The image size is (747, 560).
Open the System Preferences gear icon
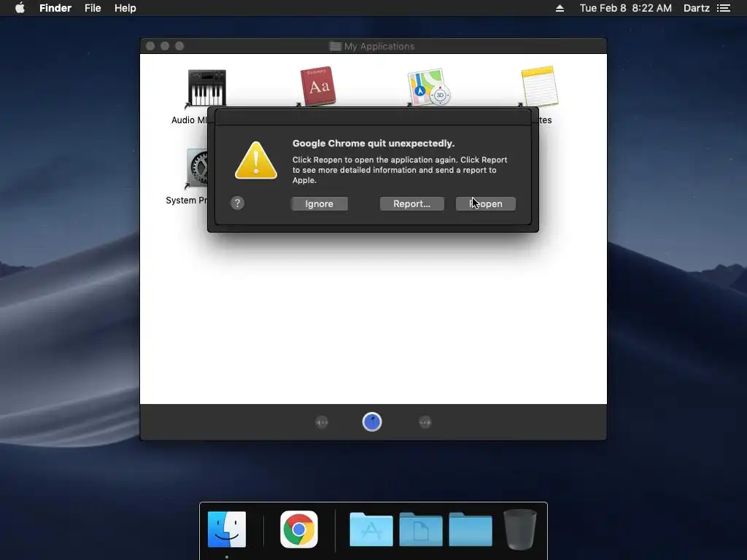click(197, 168)
